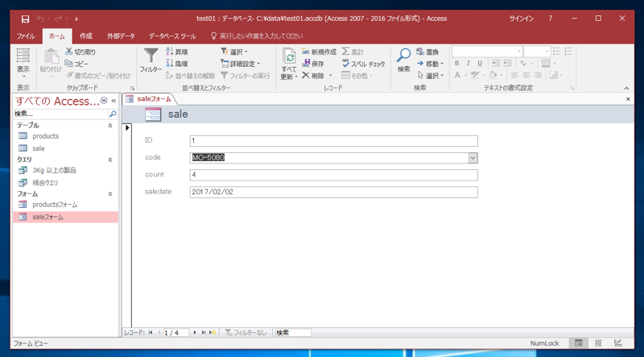Open the 移動 go-to dropdown
This screenshot has width=644, height=357.
point(431,64)
